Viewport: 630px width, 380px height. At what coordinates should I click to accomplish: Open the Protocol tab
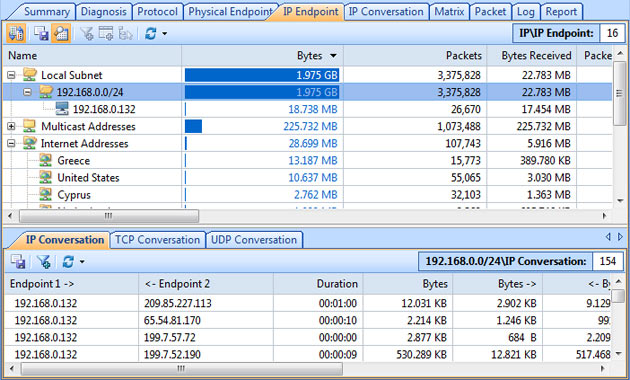(158, 12)
